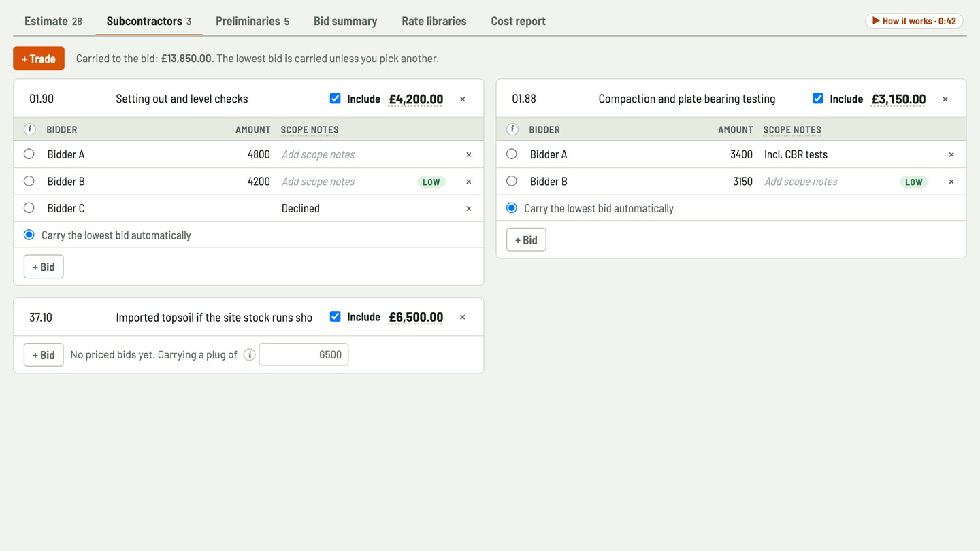Remove the Compaction and plate bearing testing trade
Viewport: 980px width, 551px height.
[945, 99]
